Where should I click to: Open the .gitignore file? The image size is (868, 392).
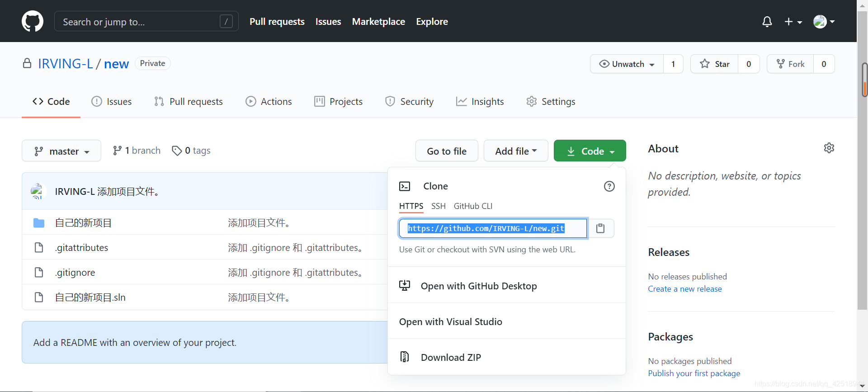tap(75, 273)
